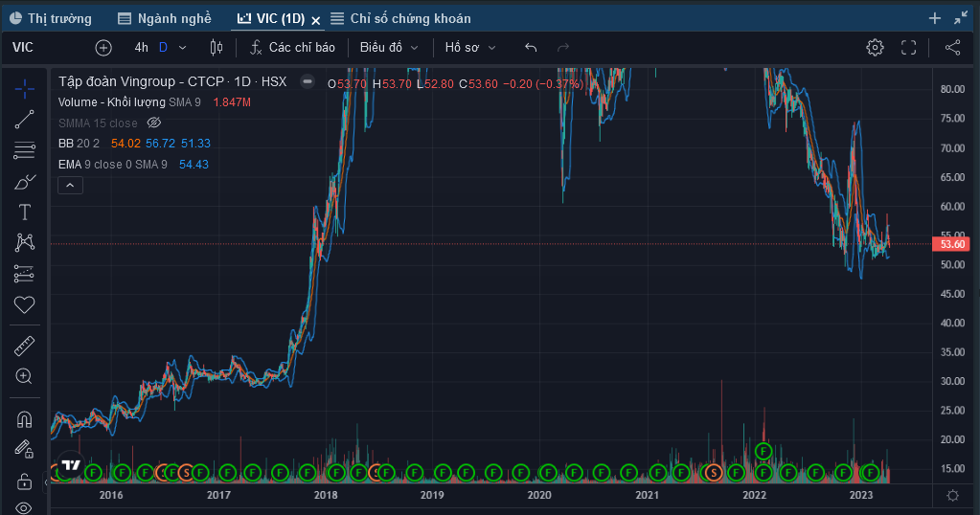Toggle stay in drawing mode
The height and width of the screenshot is (515, 980).
(x=24, y=450)
